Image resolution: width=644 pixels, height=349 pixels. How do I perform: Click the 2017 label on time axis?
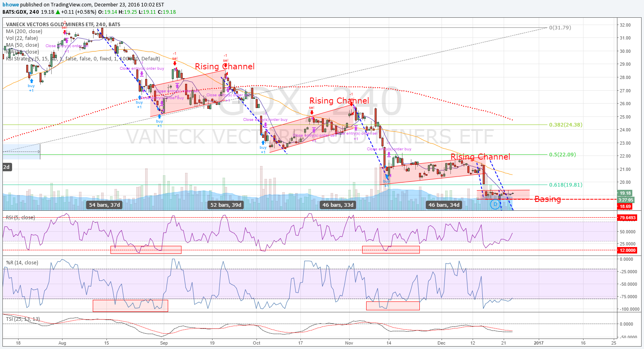538,343
